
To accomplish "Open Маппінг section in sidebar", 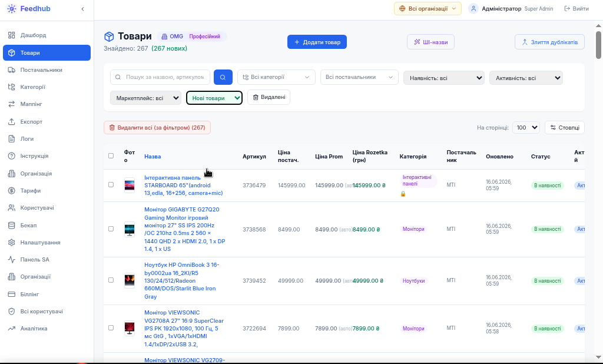I will (47, 104).
